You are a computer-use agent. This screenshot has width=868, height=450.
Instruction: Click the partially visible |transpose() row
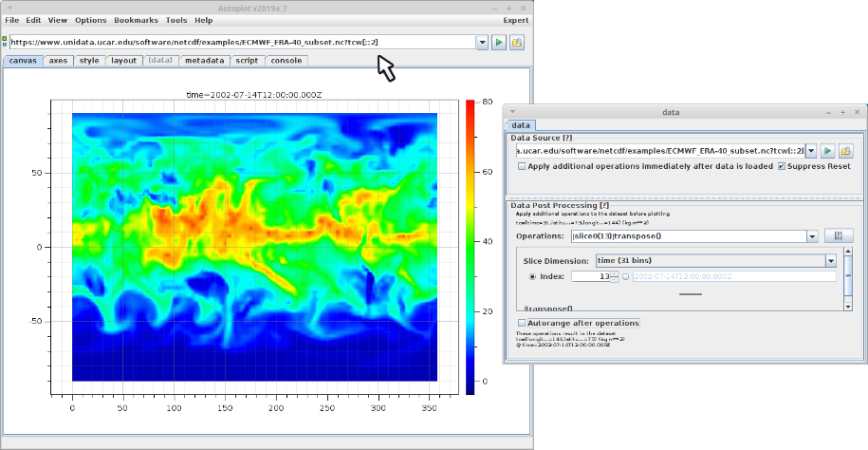pos(548,309)
